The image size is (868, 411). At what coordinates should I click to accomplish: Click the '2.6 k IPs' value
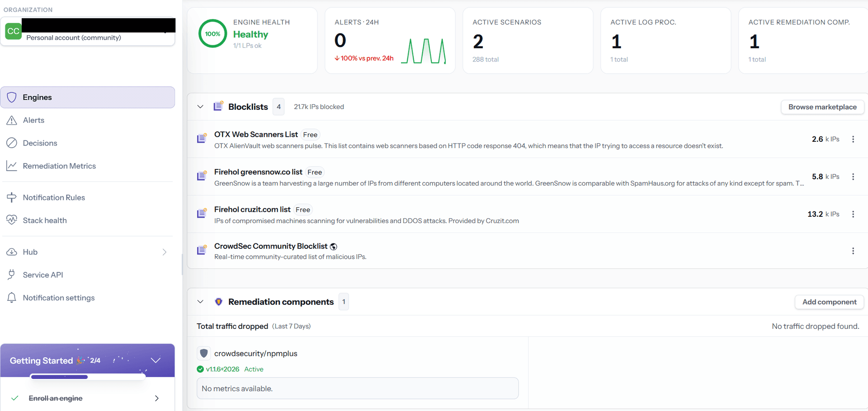pyautogui.click(x=826, y=139)
